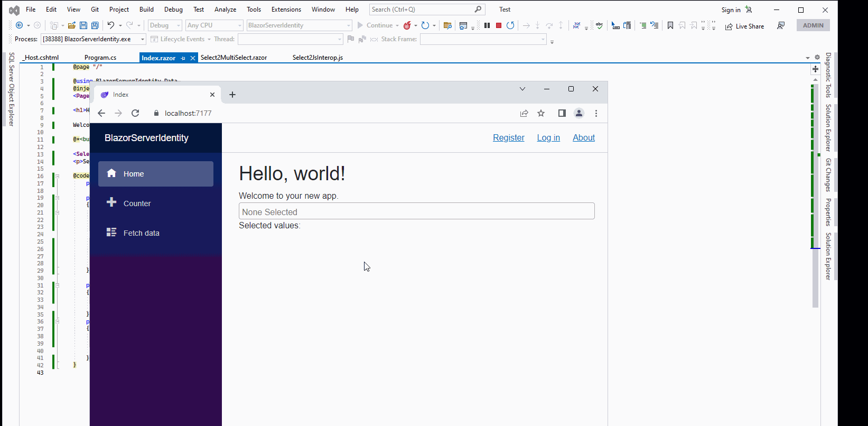This screenshot has height=426, width=868.
Task: Open the Debug menu
Action: pos(173,10)
